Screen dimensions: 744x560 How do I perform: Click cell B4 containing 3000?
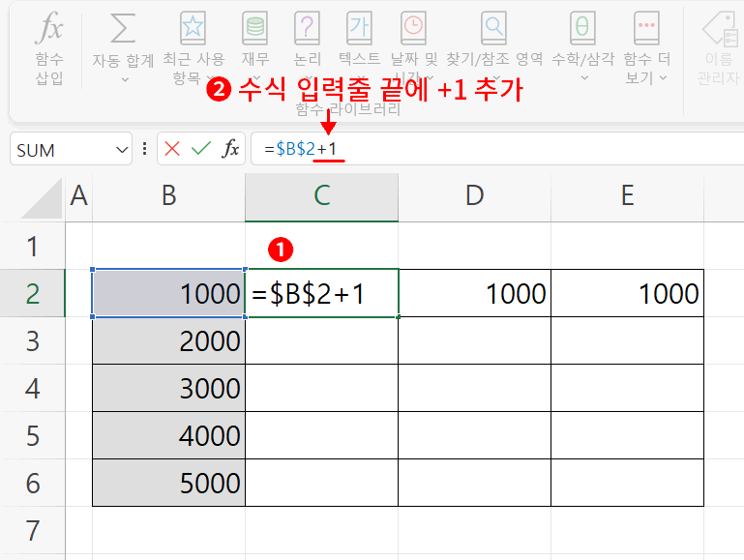169,388
